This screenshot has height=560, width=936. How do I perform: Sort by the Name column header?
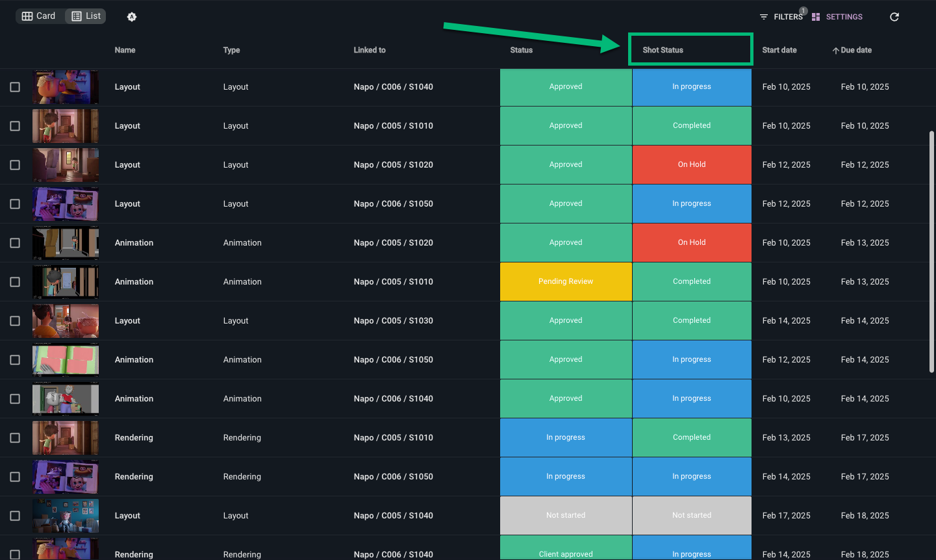tap(125, 50)
